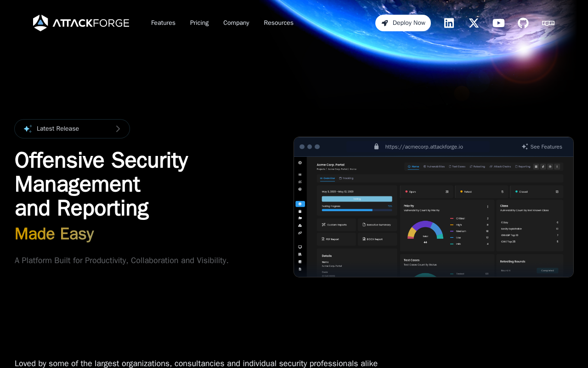Open the gear settings icon in dashboard toolbar
Viewport: 588px width, 368px height.
point(550,167)
